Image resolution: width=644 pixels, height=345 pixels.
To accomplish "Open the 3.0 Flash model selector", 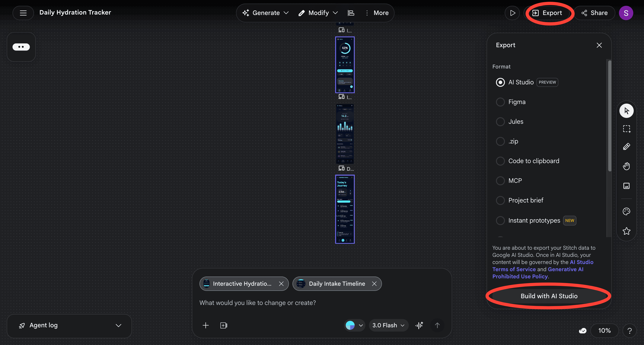I will pos(388,325).
